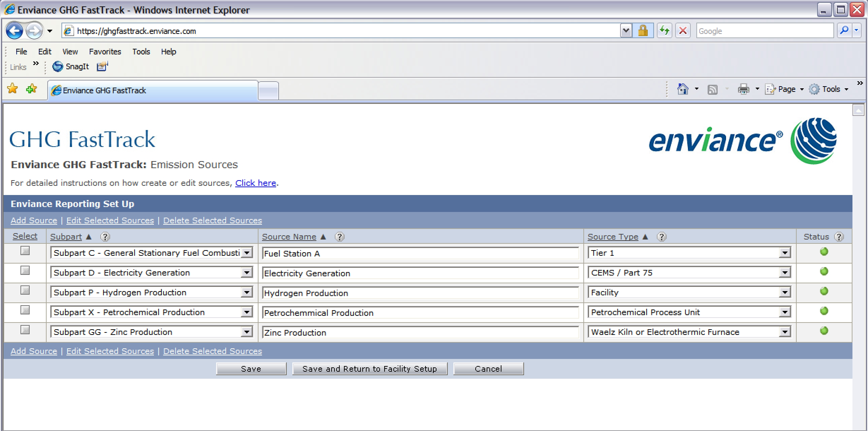
Task: Open the browser Home icon
Action: click(x=683, y=89)
